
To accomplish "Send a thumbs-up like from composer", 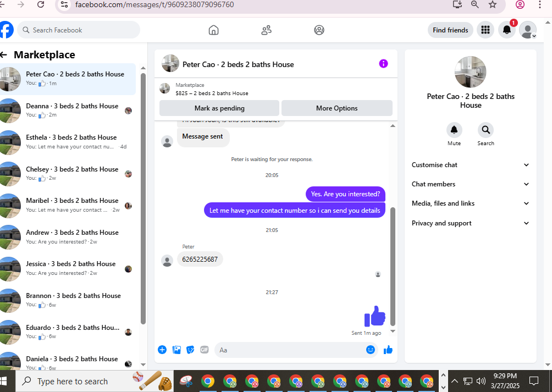I will pyautogui.click(x=388, y=350).
